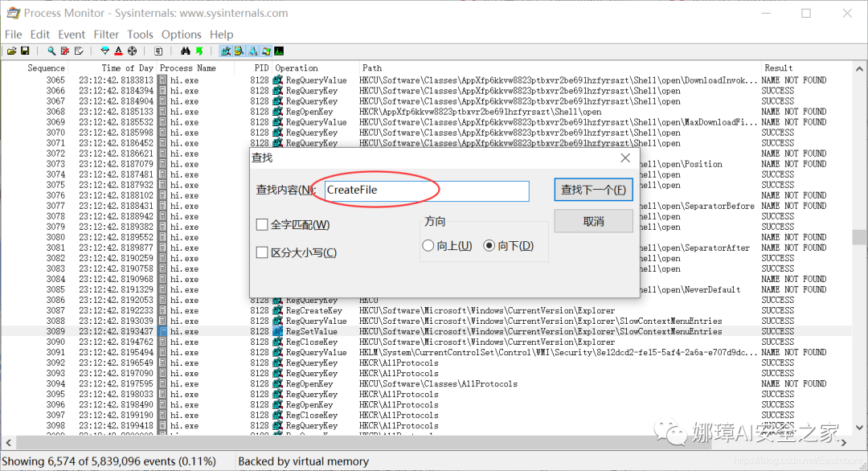
Task: Click the Clear display icon
Action: click(x=65, y=51)
